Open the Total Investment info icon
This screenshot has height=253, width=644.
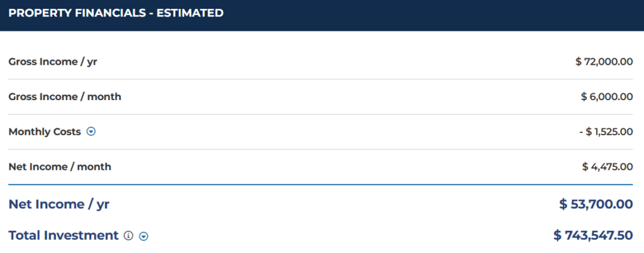(128, 236)
